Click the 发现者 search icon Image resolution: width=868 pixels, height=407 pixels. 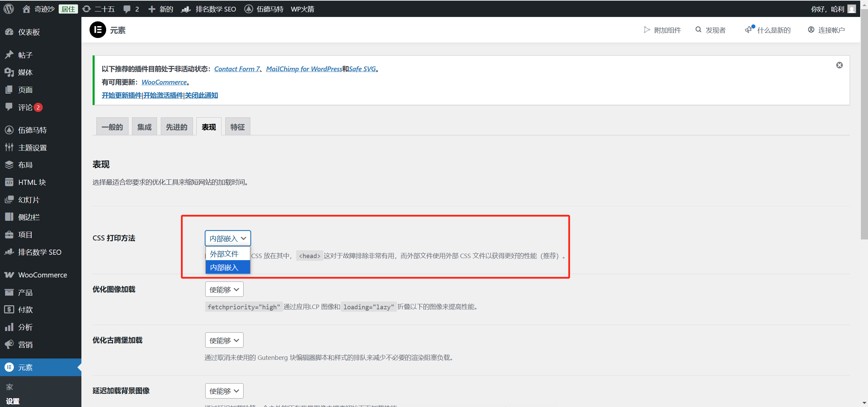pos(698,30)
